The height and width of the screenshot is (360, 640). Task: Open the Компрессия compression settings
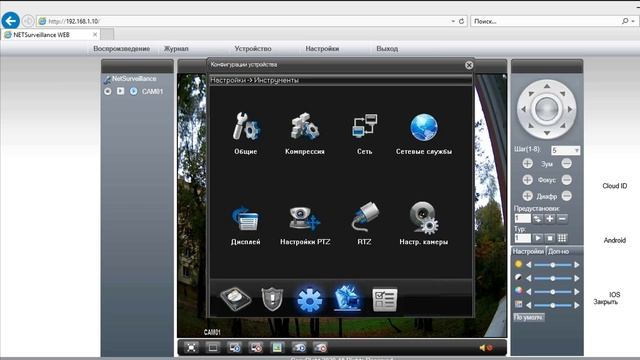coord(304,127)
